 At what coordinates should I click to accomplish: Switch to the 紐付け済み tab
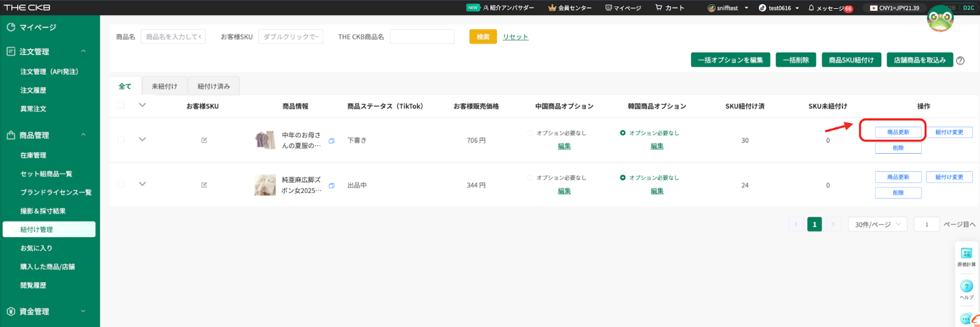pos(214,86)
